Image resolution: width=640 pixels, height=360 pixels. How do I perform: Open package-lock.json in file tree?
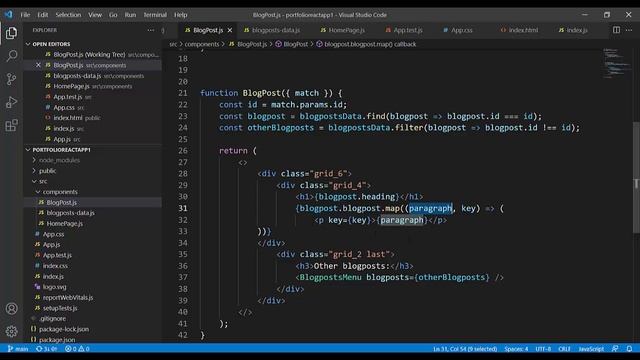(92, 329)
